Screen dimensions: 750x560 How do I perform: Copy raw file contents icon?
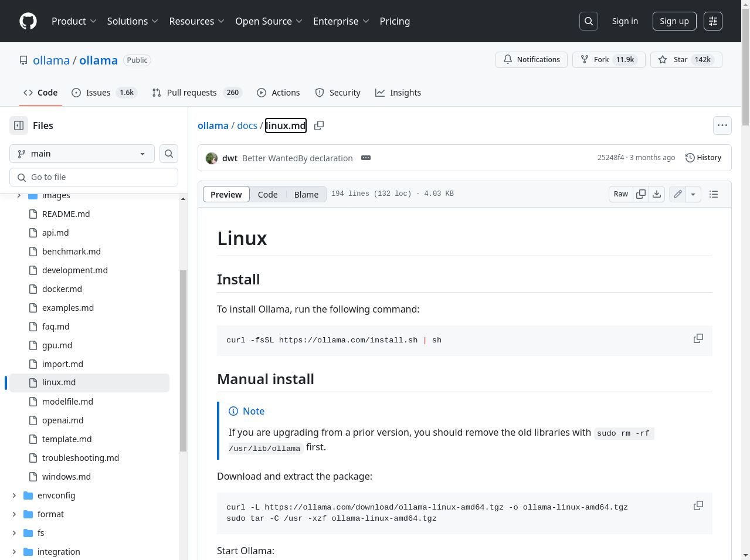(x=641, y=194)
